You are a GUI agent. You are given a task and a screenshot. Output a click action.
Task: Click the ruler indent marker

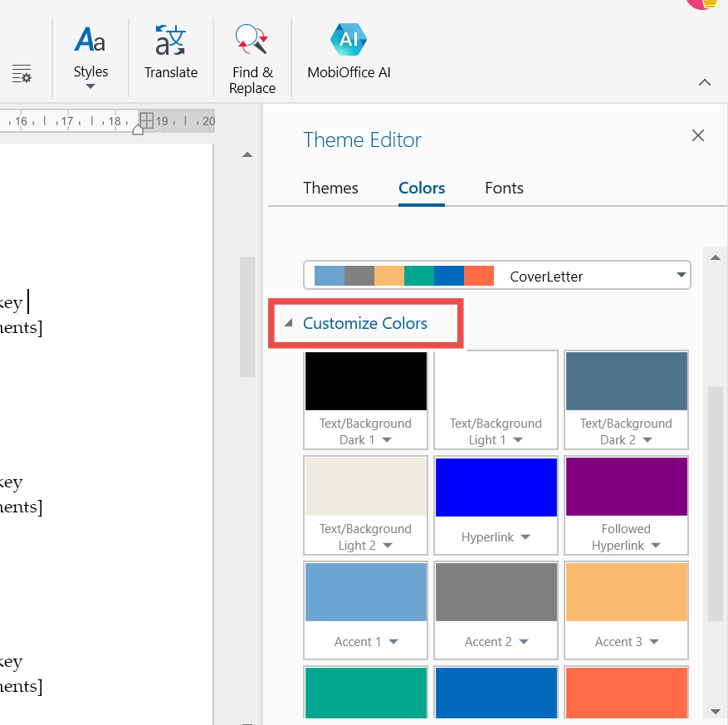[138, 130]
